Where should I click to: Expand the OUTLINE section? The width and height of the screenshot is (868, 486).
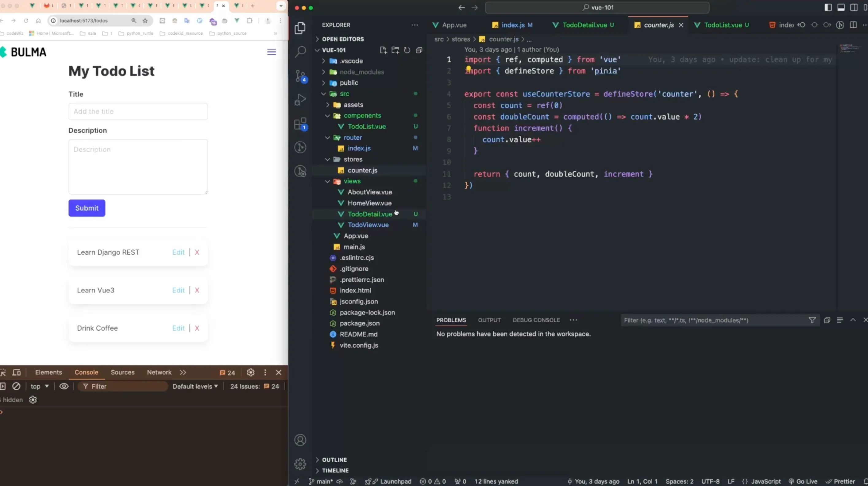pos(334,460)
